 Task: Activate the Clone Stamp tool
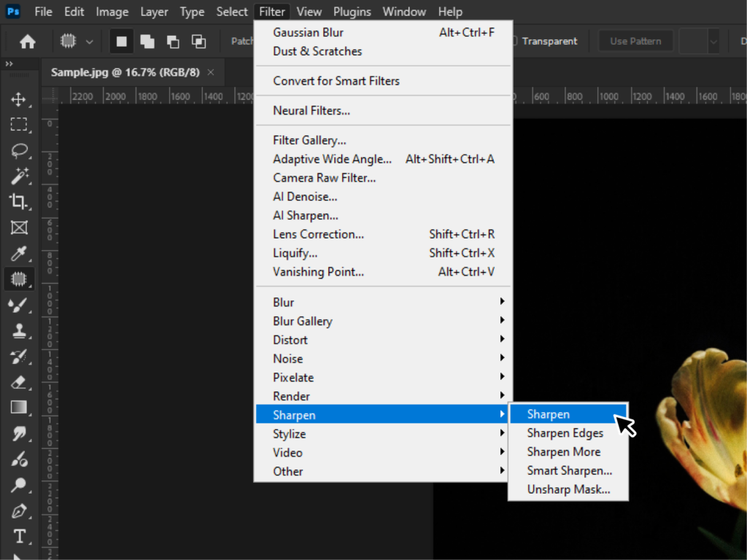[x=20, y=331]
